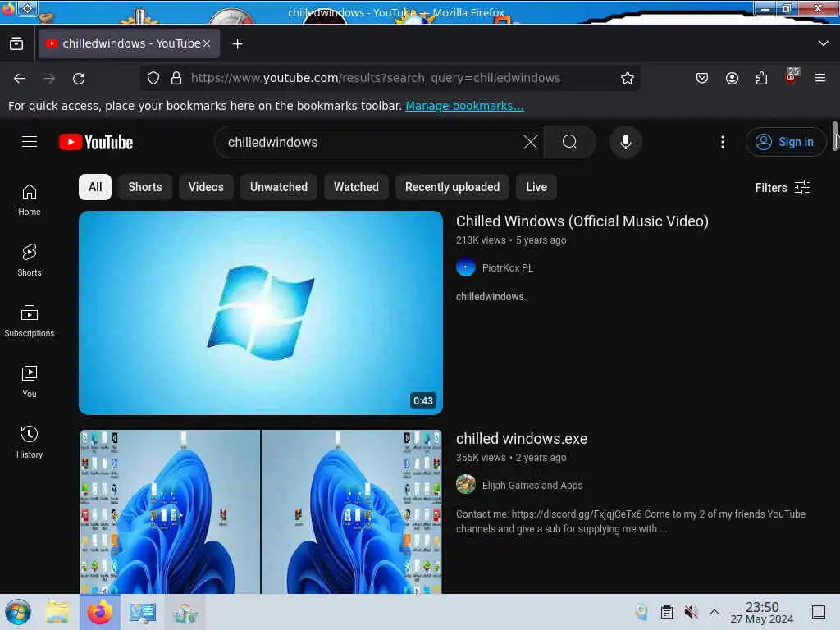Open the taskbar clock showing 23:50
Screen dimensions: 840x630
[x=762, y=612]
